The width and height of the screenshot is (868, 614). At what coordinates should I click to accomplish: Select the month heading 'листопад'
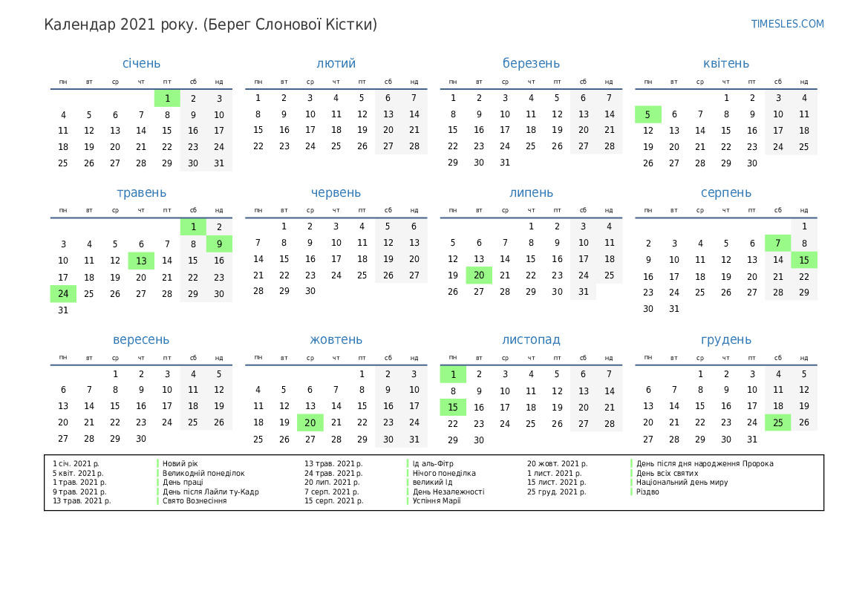click(531, 339)
